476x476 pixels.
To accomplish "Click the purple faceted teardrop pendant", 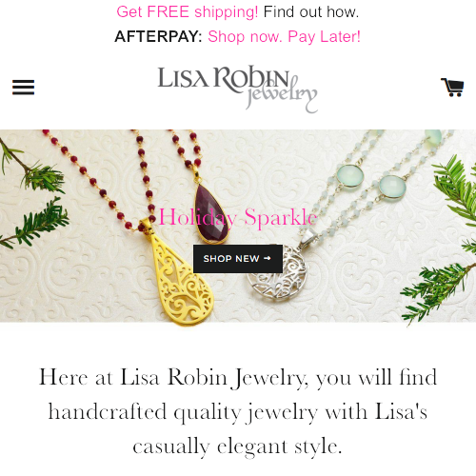I will (211, 214).
